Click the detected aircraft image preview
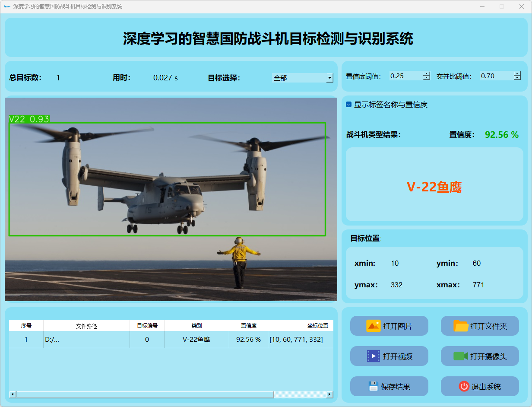The image size is (532, 407). [x=171, y=199]
